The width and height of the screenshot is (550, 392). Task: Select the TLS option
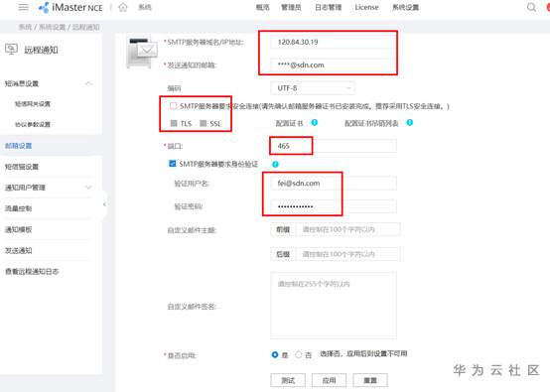pos(174,123)
